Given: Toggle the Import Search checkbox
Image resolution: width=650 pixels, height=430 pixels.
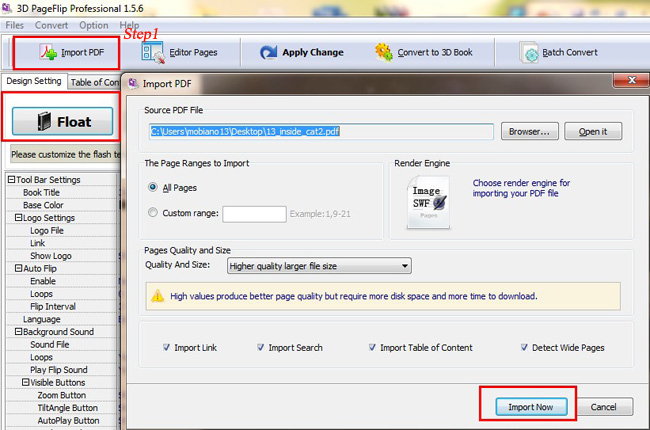Looking at the screenshot, I should (260, 347).
